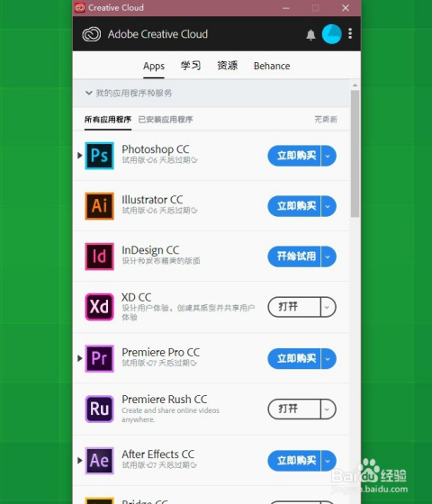The width and height of the screenshot is (432, 504).
Task: Switch to the 学习 tab
Action: coord(191,66)
